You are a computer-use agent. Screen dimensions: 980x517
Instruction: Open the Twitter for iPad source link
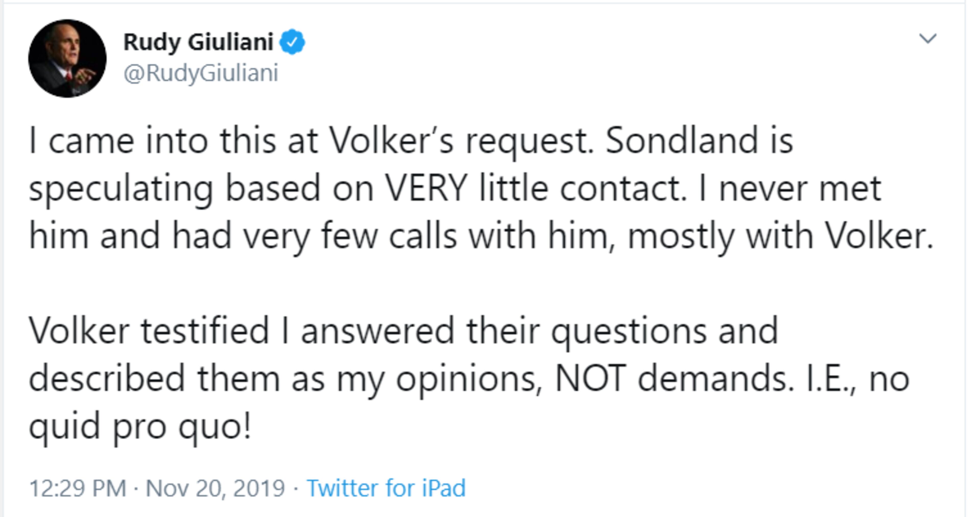pos(386,488)
